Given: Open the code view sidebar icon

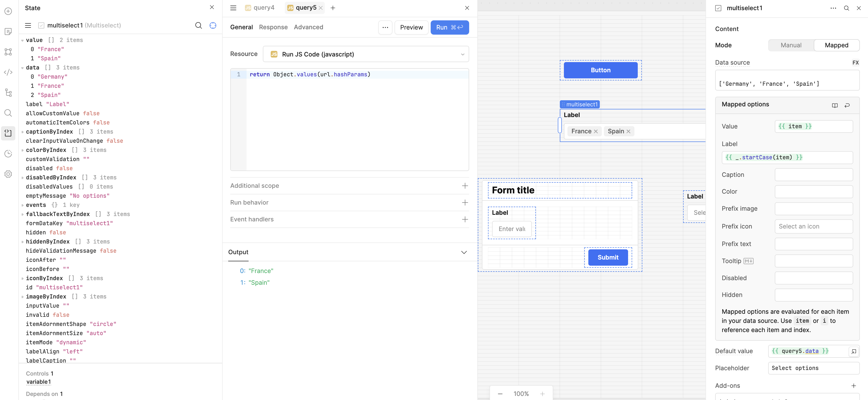Looking at the screenshot, I should (8, 72).
